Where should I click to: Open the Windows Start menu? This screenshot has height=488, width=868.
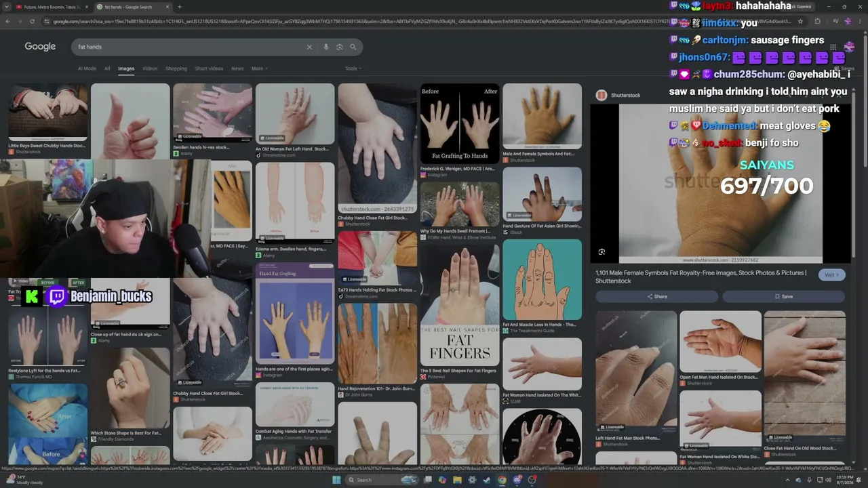coord(336,480)
